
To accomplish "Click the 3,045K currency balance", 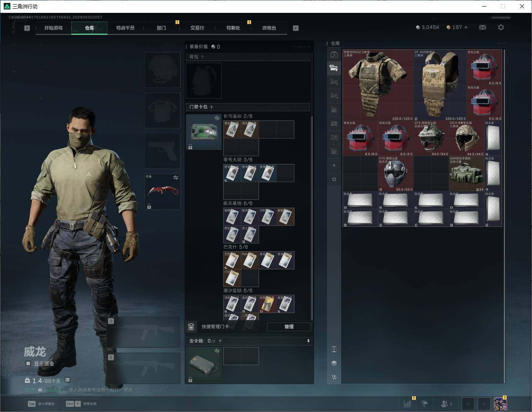I will [x=427, y=27].
